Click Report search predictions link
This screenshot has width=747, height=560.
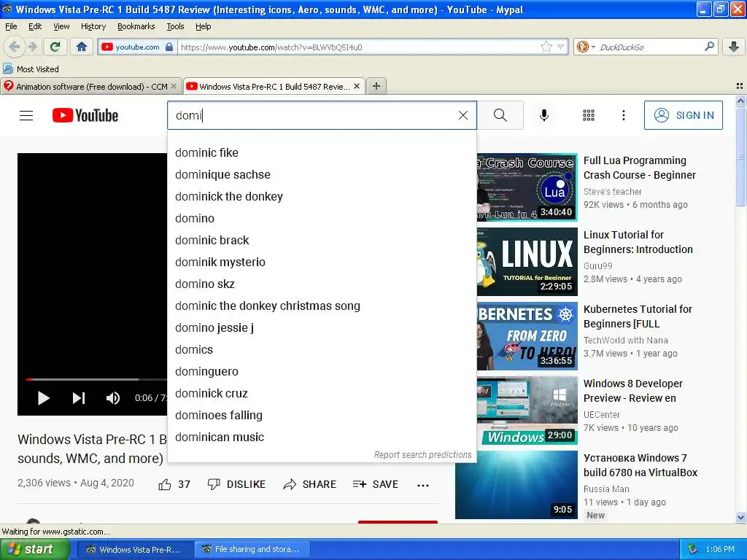click(x=422, y=455)
